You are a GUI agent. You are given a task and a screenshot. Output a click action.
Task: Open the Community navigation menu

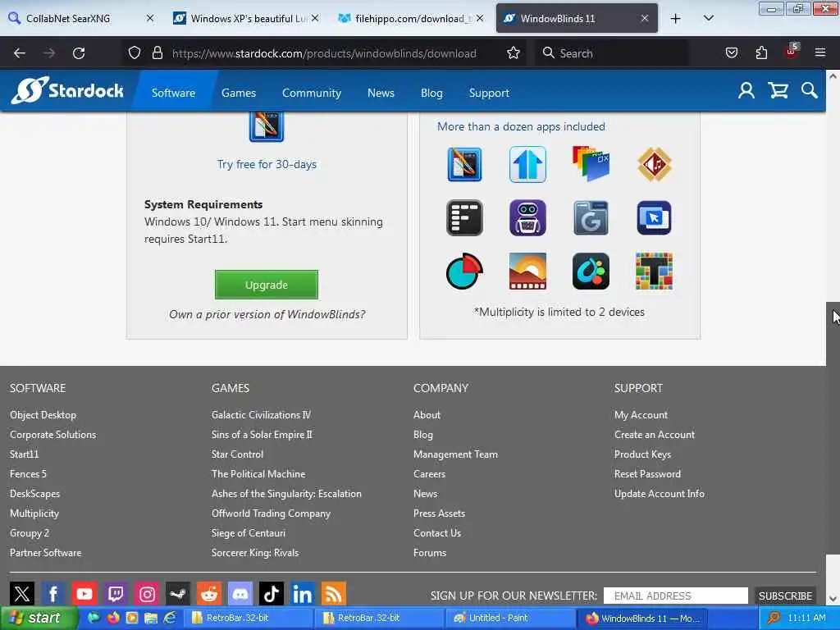(x=311, y=93)
